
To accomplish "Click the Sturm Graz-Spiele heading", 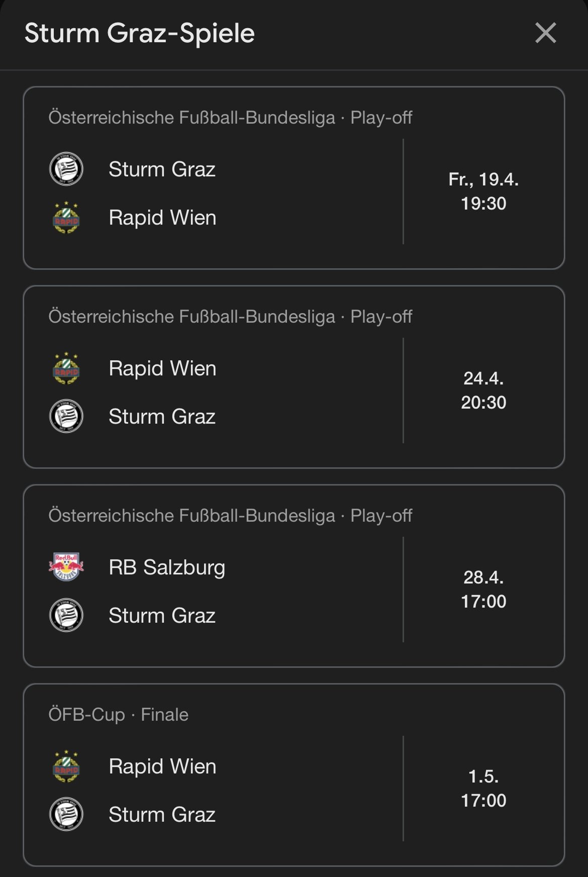I will click(x=140, y=34).
